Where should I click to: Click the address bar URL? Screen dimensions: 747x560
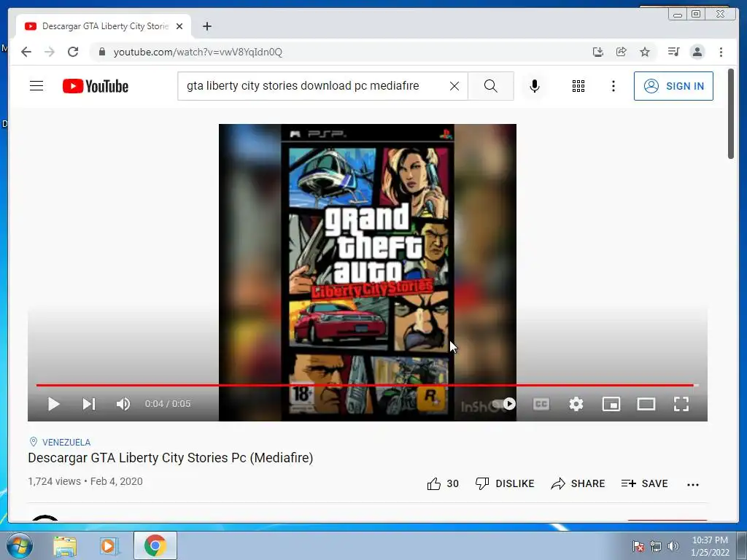tap(198, 52)
